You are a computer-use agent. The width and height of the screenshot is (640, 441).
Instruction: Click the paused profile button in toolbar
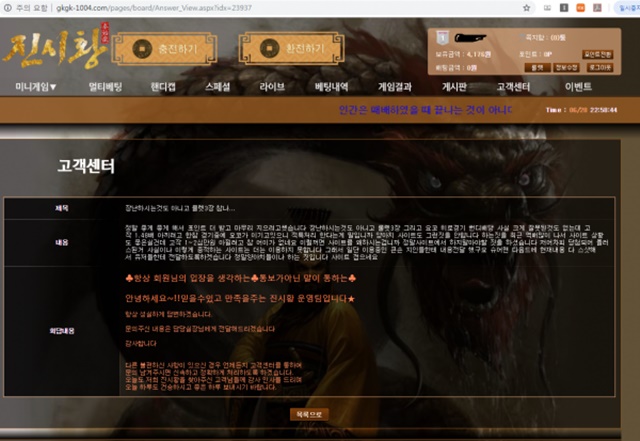[x=627, y=8]
